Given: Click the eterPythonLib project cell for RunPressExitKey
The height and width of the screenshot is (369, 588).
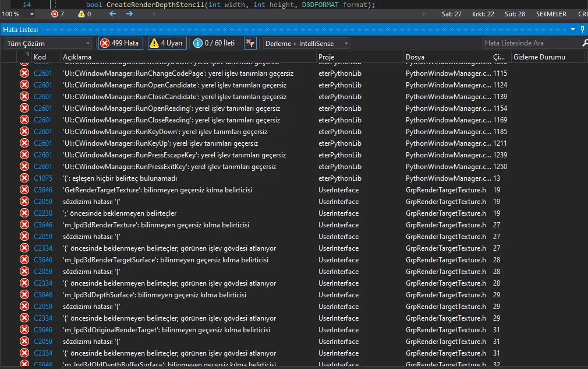Looking at the screenshot, I should (x=340, y=167).
